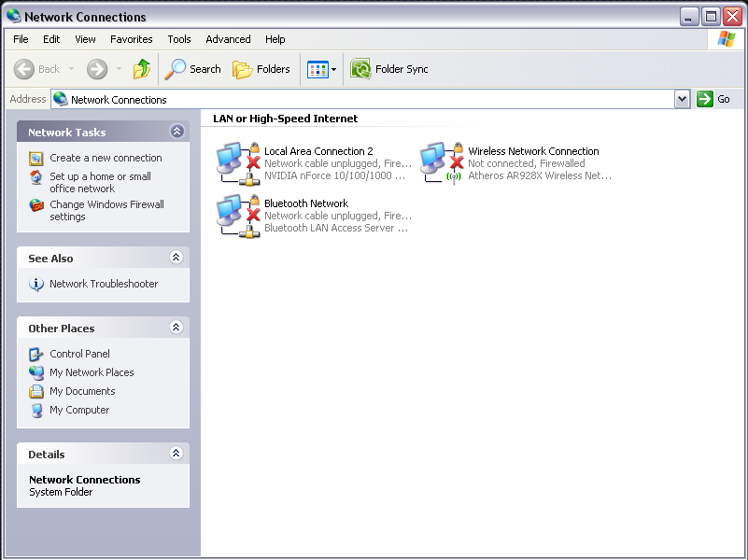
Task: Open the Edit menu
Action: tap(51, 39)
